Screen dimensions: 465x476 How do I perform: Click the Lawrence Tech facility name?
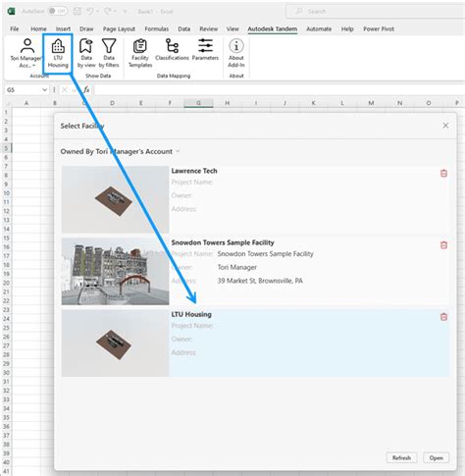194,171
